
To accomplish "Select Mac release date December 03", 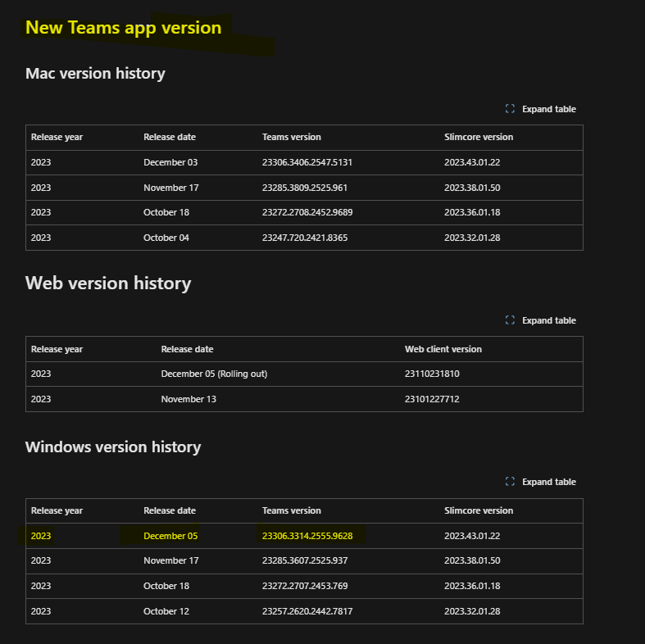I will [170, 162].
